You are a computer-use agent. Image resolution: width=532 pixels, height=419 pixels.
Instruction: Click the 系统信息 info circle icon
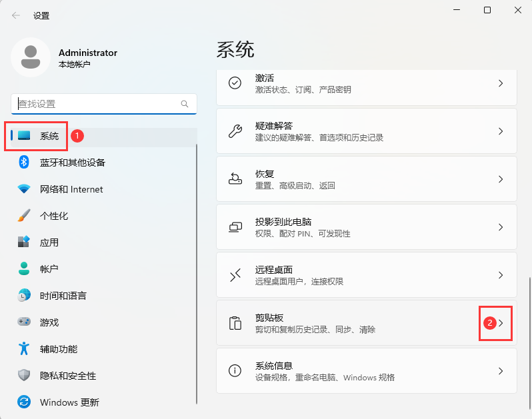point(235,370)
